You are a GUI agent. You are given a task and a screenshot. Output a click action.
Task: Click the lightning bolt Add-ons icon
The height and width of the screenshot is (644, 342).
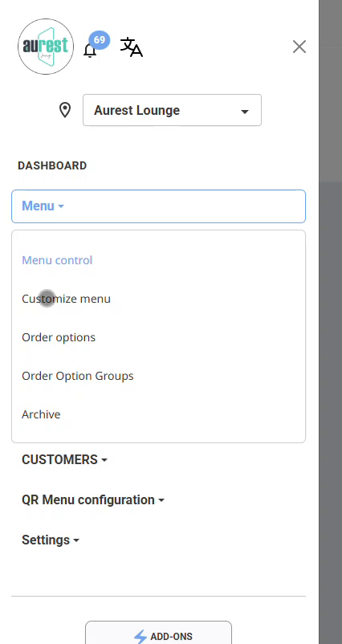(x=140, y=636)
